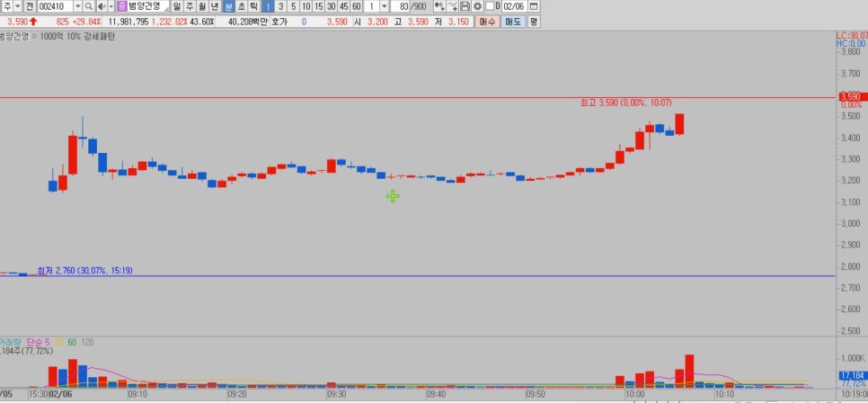The height and width of the screenshot is (403, 868).
Task: Open the calendar date picker icon
Action: 534,6
